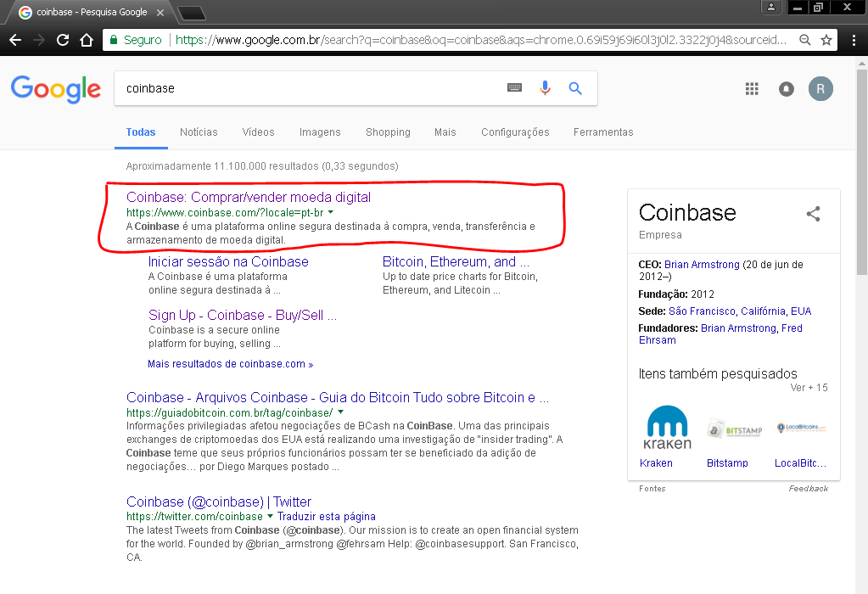
Task: Select the Todas results tab
Action: (x=141, y=132)
